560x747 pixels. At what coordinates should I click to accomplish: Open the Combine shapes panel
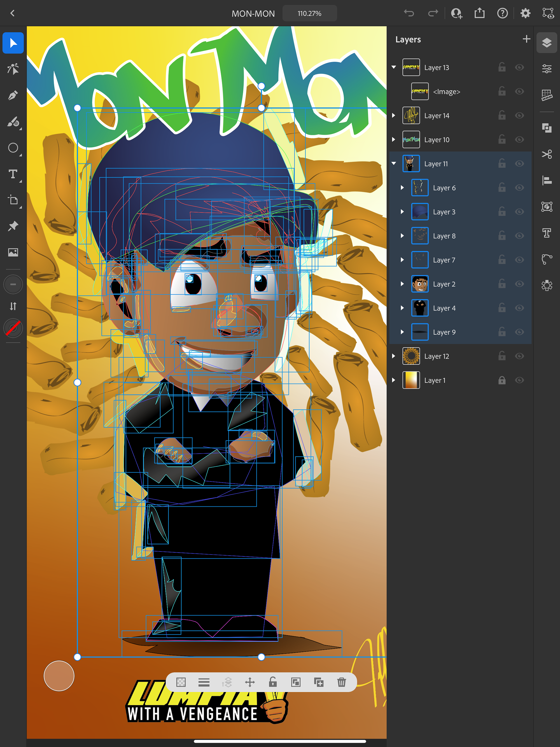point(547,128)
